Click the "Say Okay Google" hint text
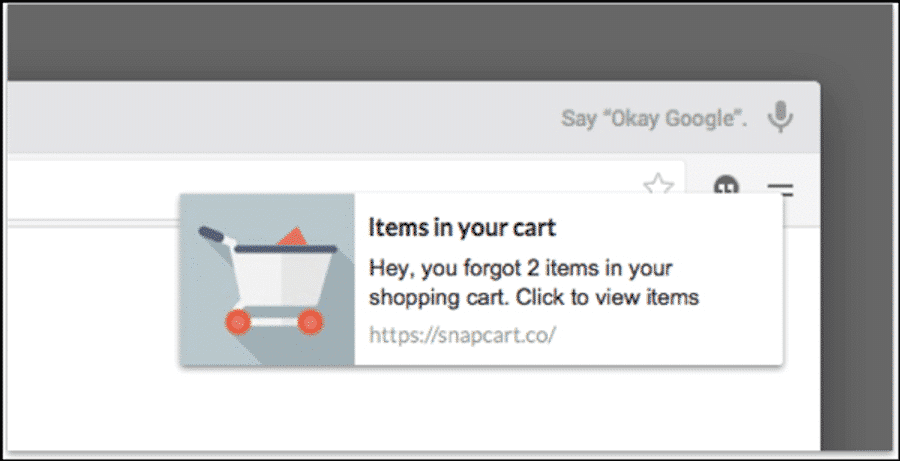The height and width of the screenshot is (462, 900). 654,119
